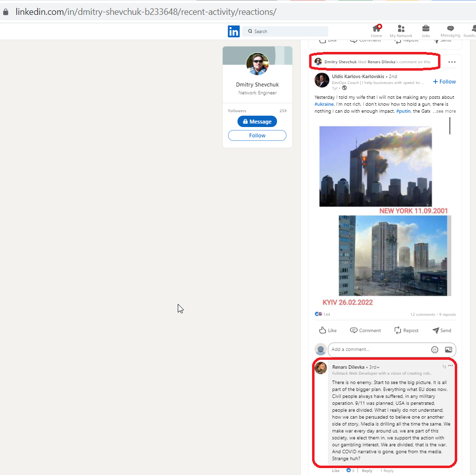Image resolution: width=476 pixels, height=475 pixels.
Task: Click the globe visibility icon under the author
Action: click(x=344, y=88)
